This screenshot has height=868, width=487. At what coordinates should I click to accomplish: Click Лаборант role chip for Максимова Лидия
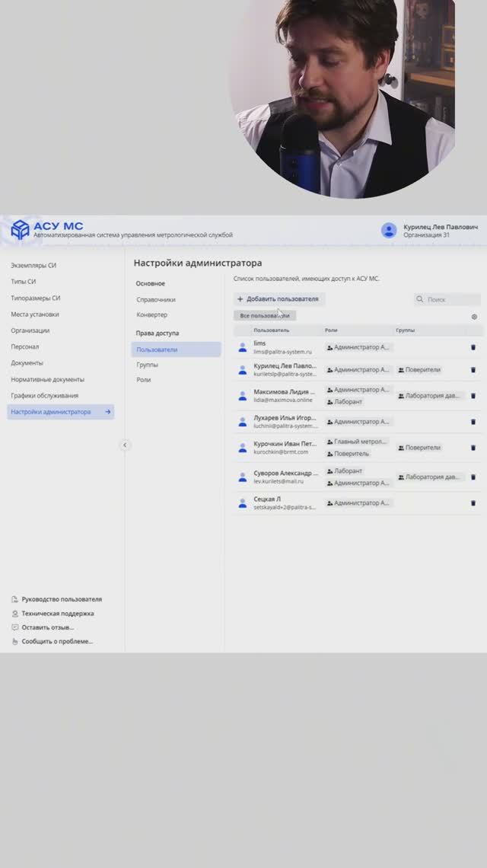344,401
